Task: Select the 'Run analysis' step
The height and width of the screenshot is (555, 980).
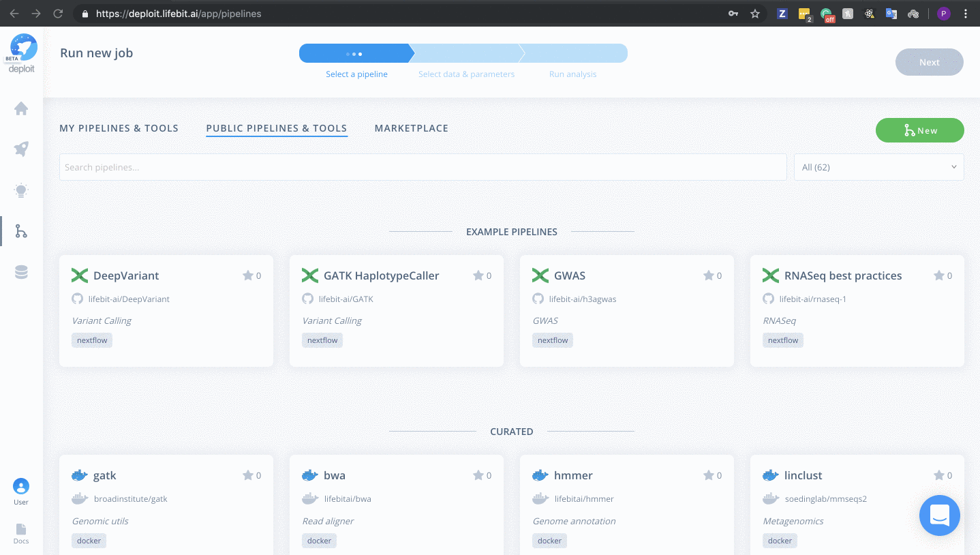Action: [572, 74]
